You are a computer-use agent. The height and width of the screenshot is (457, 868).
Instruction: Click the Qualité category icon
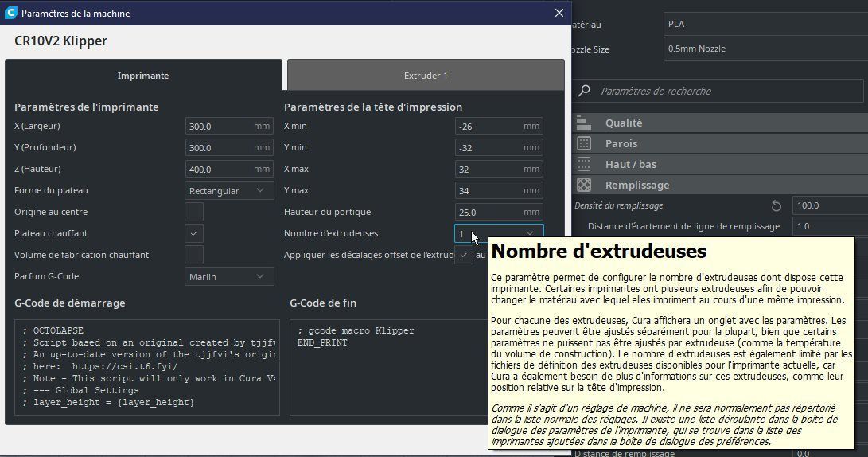583,123
